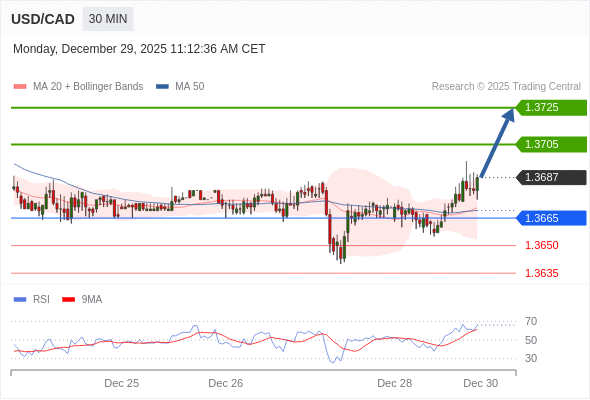Click the 1.3665 pivot price tag
The image size is (590, 400).
coord(551,218)
